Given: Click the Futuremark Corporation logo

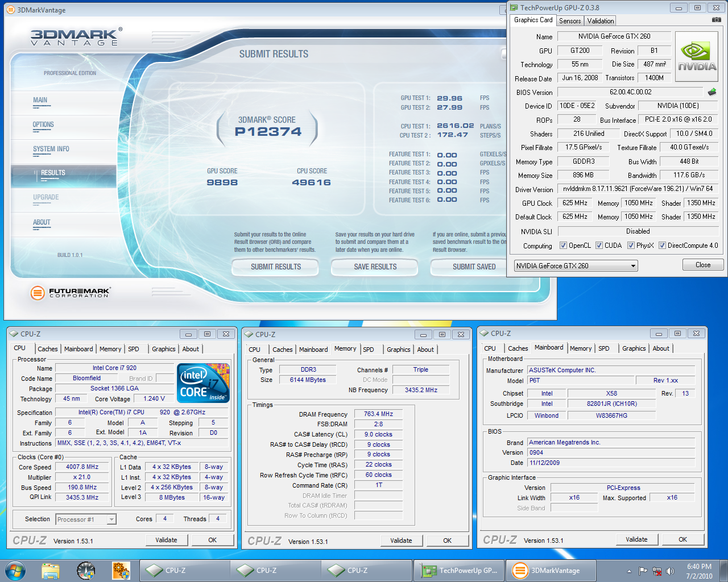Looking at the screenshot, I should tap(70, 293).
